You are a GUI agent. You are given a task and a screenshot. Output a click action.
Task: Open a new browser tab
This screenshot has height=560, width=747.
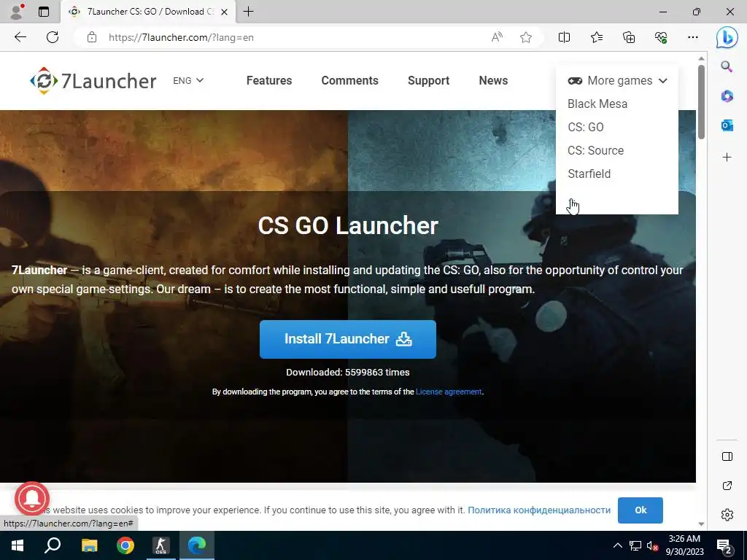248,12
